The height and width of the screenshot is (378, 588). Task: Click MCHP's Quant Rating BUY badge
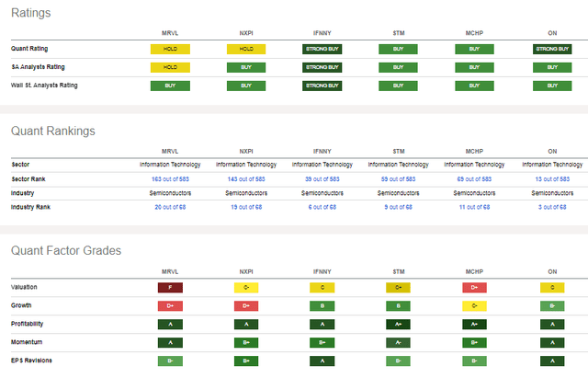tap(474, 49)
